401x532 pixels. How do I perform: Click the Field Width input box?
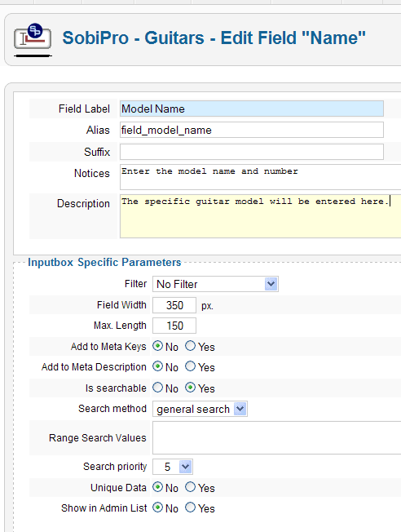[x=174, y=305]
